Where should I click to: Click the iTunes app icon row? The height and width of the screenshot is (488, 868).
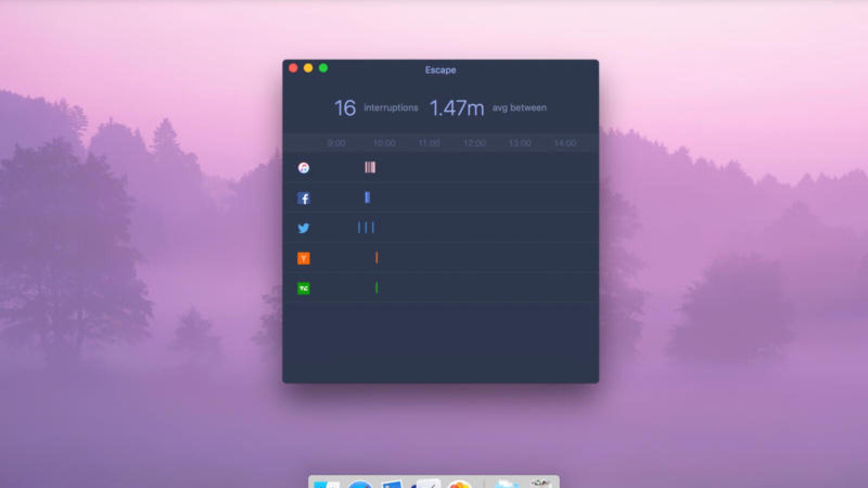(304, 168)
